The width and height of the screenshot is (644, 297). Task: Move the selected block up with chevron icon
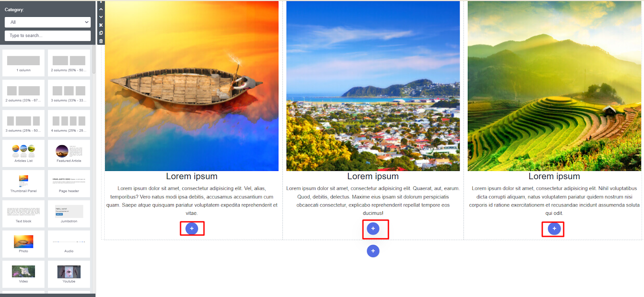pos(101,9)
